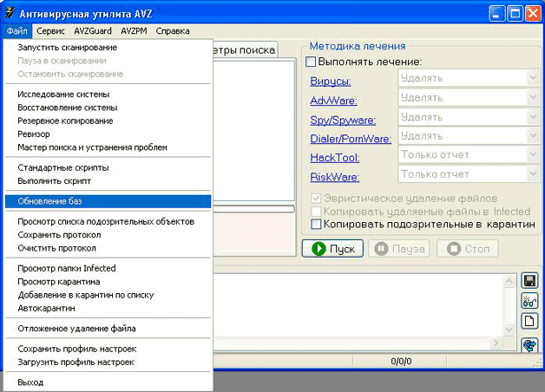Click the Пауза button
Viewport: 545px width, 392px height.
click(x=399, y=249)
